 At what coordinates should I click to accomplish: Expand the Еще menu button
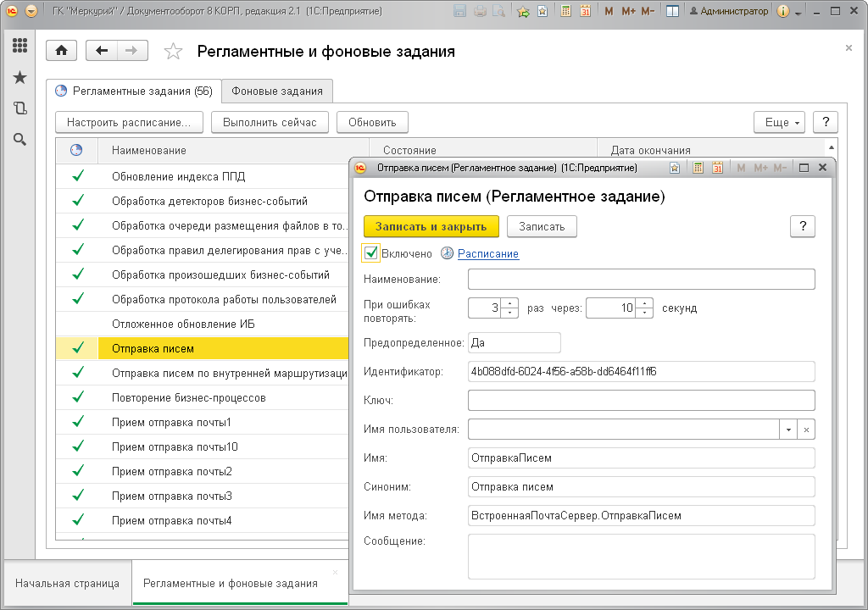pyautogui.click(x=780, y=122)
